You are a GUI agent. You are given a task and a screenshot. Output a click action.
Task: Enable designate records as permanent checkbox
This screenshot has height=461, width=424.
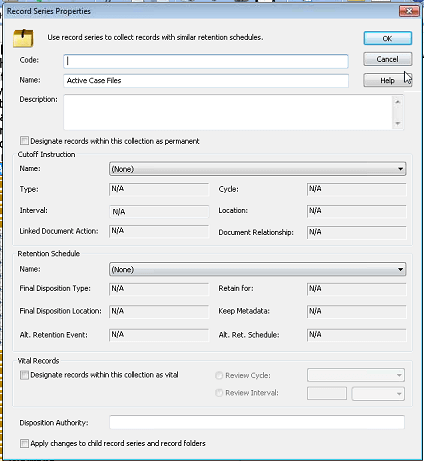click(x=24, y=141)
